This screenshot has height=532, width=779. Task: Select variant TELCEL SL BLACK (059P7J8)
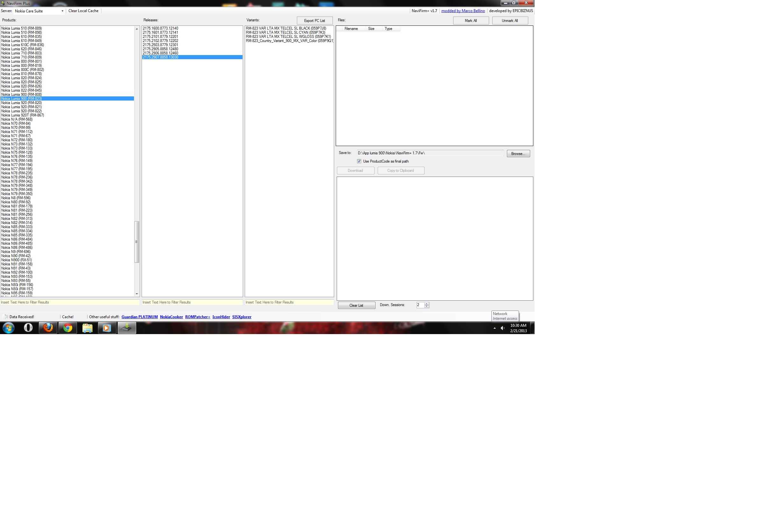tap(289, 29)
